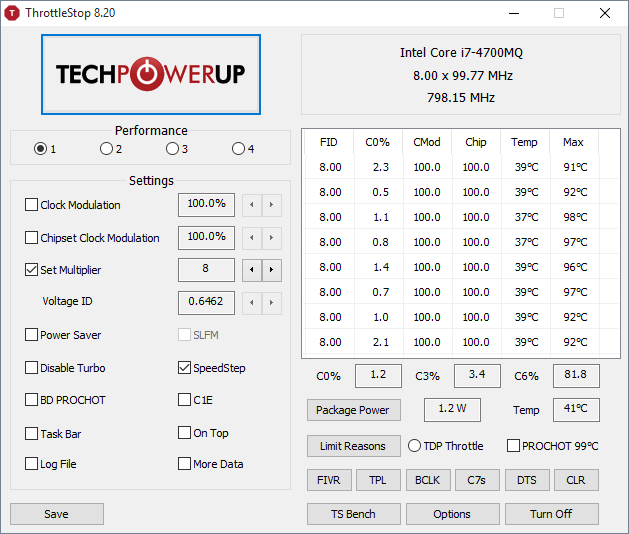Check the Disable Turbo option
This screenshot has height=534, width=629.
pos(31,368)
